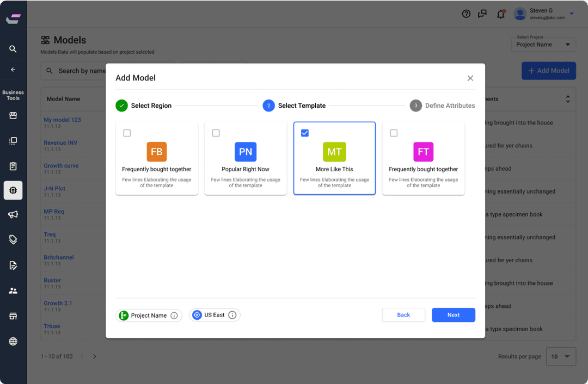This screenshot has height=384, width=588.
Task: Uncheck the More Like This template
Action: [304, 132]
